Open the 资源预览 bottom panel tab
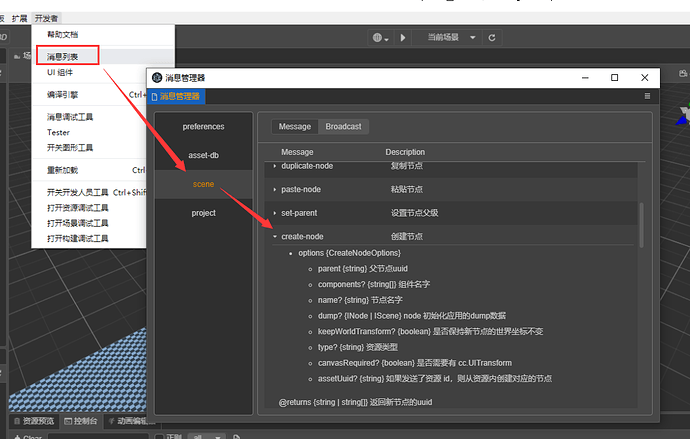The height and width of the screenshot is (439, 690). tap(34, 421)
